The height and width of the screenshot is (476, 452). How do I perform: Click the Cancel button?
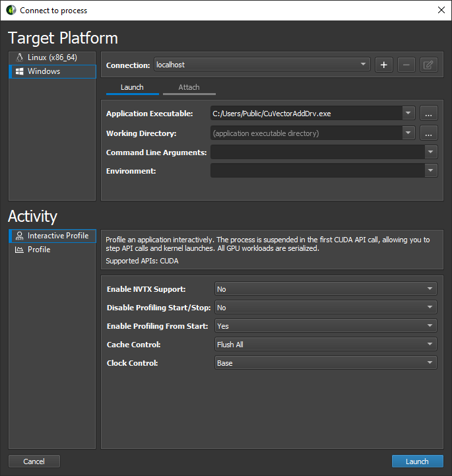pos(34,461)
